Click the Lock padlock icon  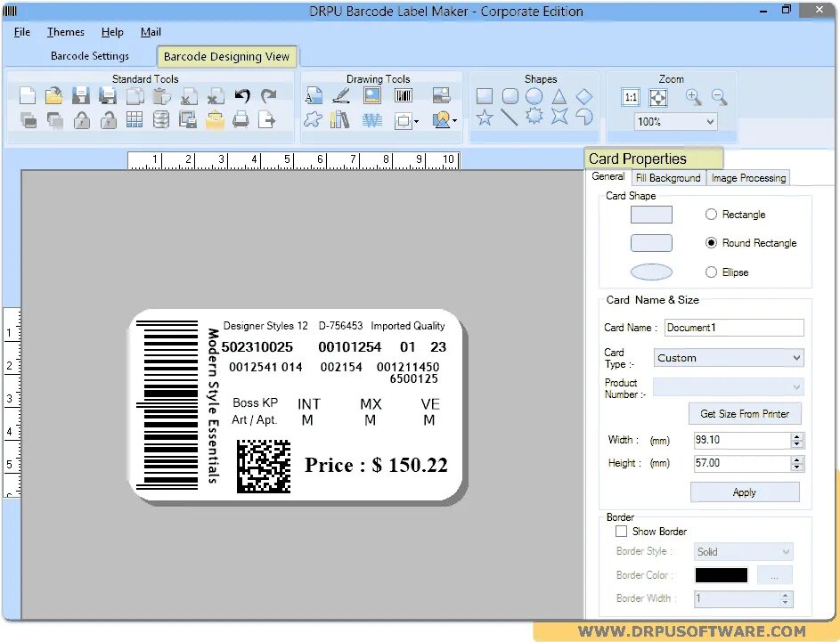(x=81, y=120)
